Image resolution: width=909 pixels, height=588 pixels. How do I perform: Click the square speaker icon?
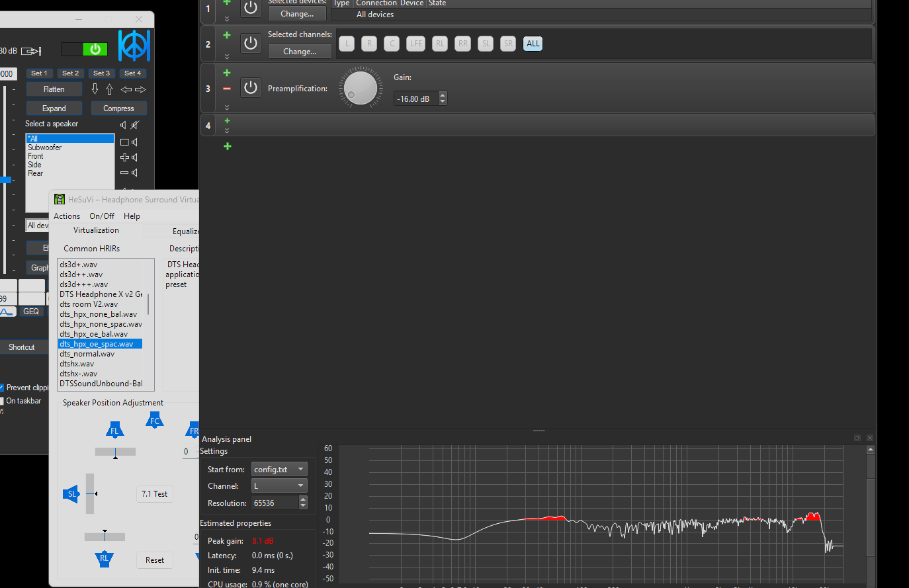point(129,142)
